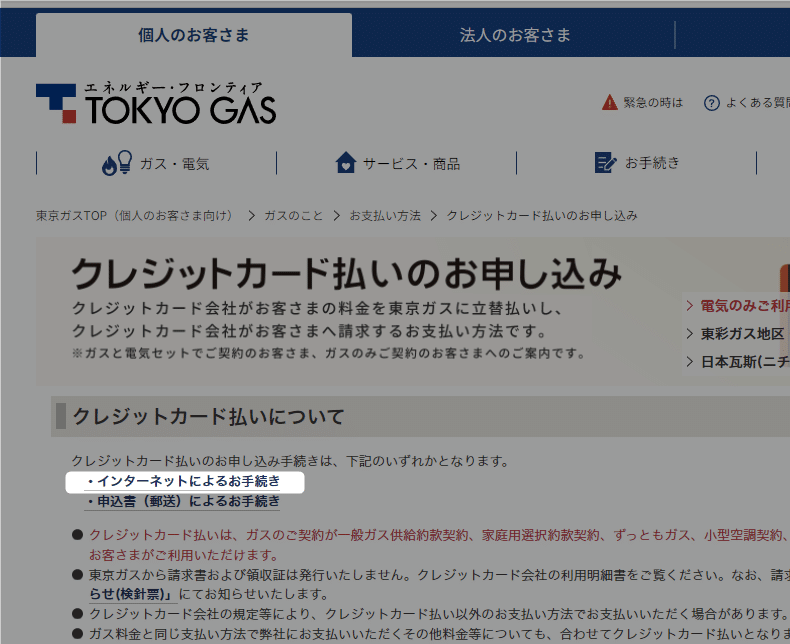Open the お手続き menu
Viewport: 790px width, 644px height.
(x=637, y=163)
